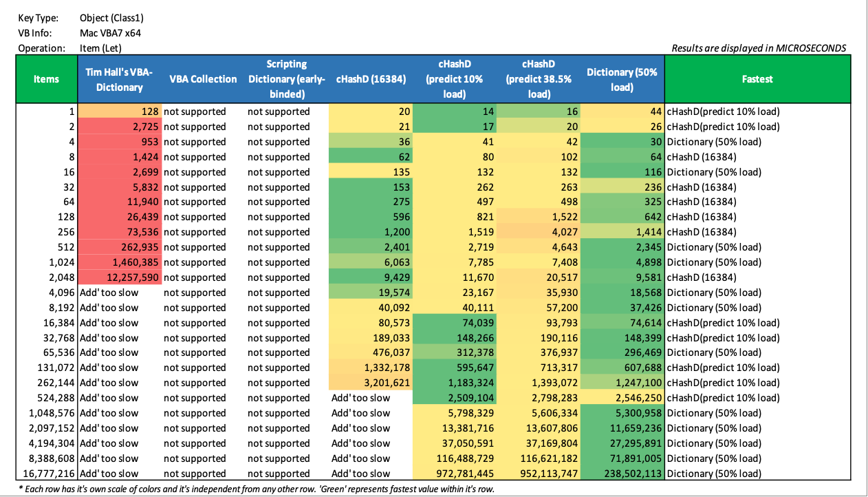Click the green Fastest column header
868x497 pixels.
point(757,79)
